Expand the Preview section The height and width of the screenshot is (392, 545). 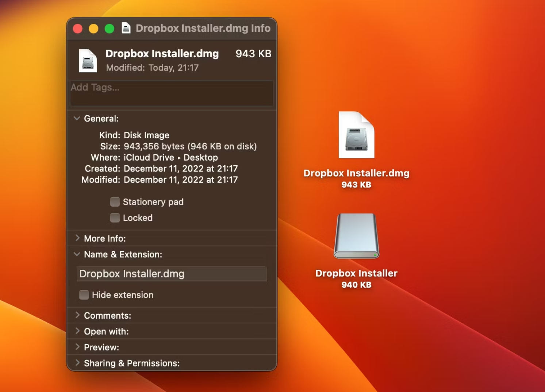[x=77, y=347]
